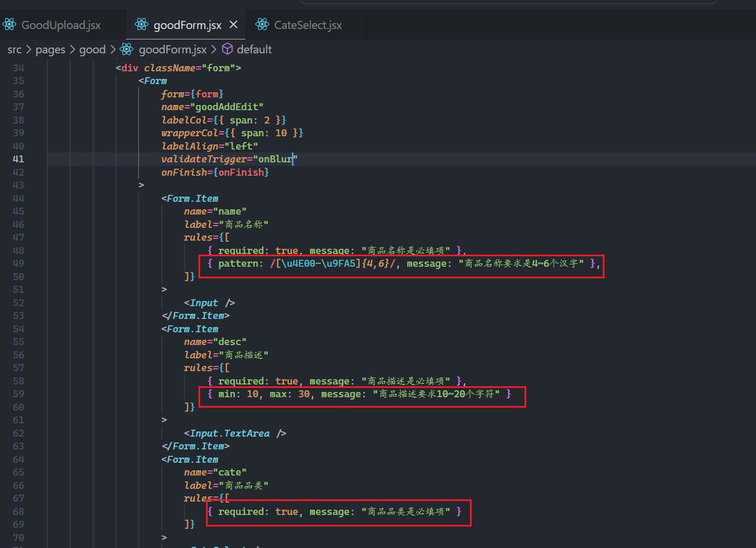Click the <Input.TextArea /> tag

pos(235,433)
